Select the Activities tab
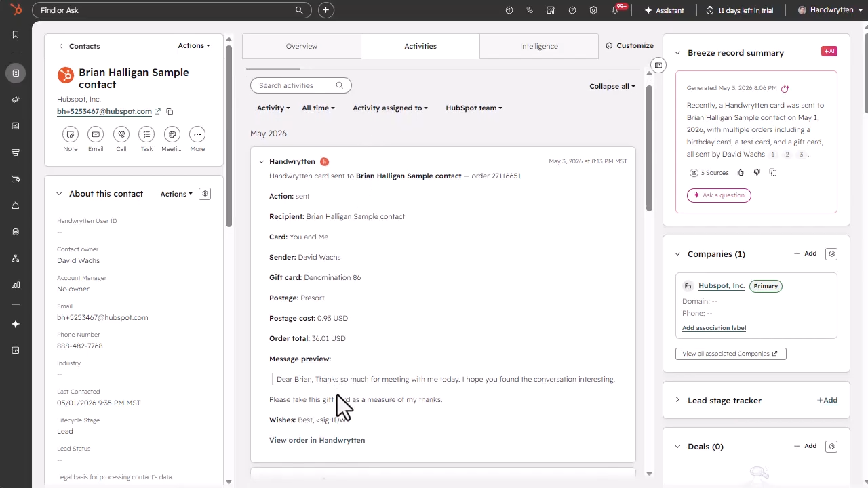Viewport: 868px width, 488px height. pyautogui.click(x=420, y=46)
